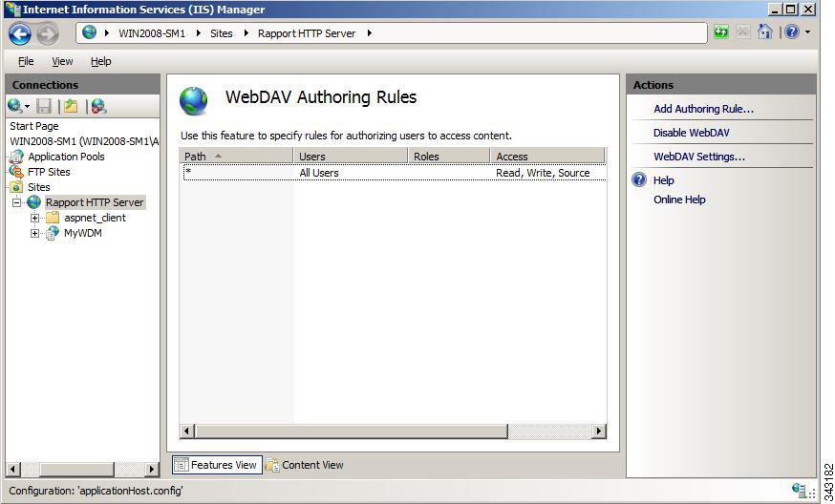Click Add Authoring Rule action
Image resolution: width=835 pixels, height=504 pixels.
click(x=703, y=109)
